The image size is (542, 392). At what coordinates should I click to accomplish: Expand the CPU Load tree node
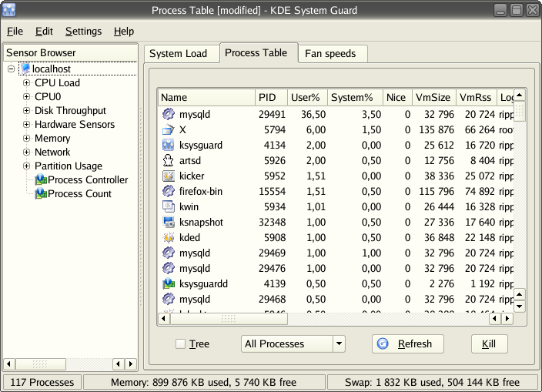coord(26,83)
